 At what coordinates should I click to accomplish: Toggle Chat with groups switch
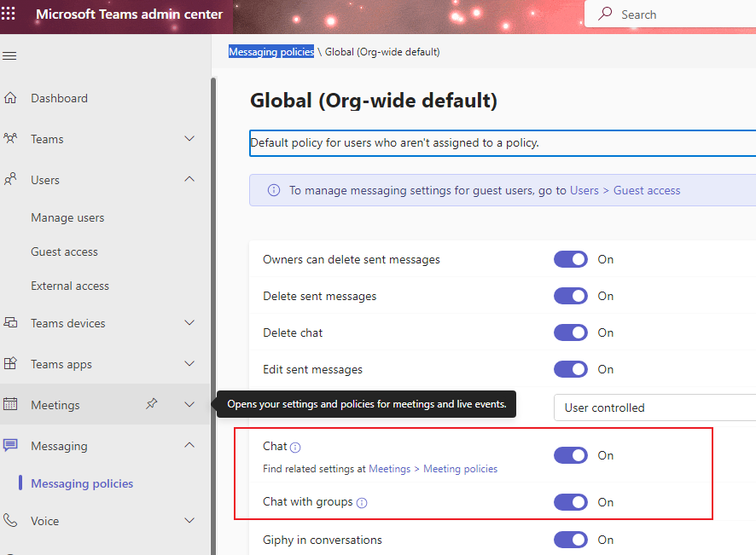[x=570, y=502]
